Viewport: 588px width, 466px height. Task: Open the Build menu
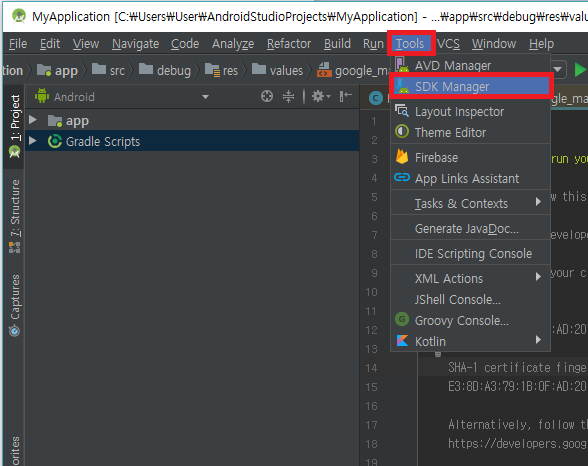337,44
